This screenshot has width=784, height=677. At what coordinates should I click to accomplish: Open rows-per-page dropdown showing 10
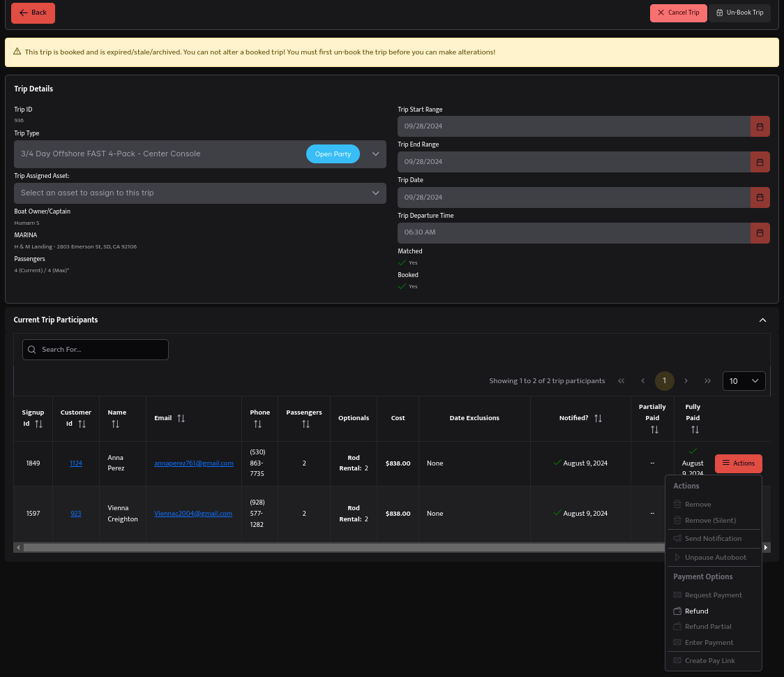click(744, 381)
